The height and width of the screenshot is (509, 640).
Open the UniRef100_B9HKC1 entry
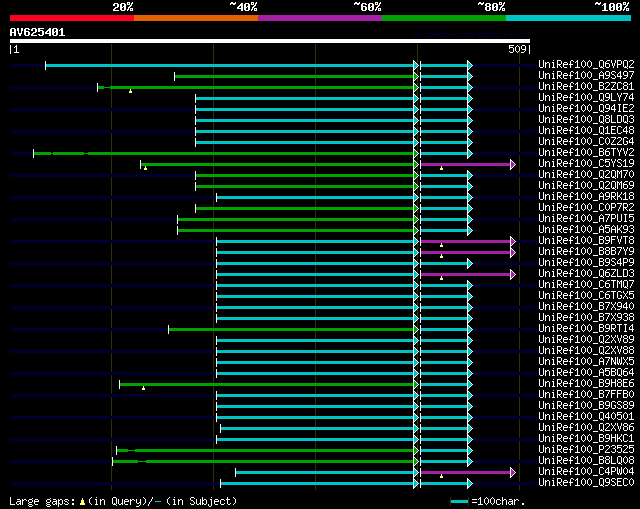[586, 439]
